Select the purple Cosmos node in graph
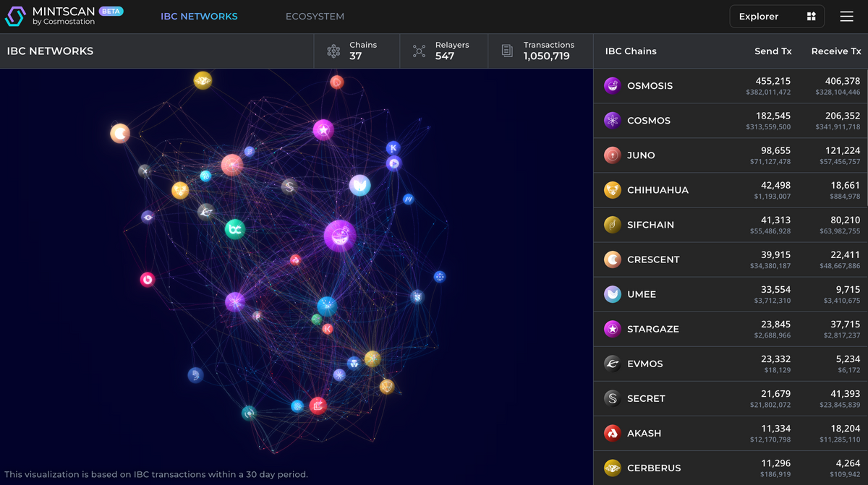This screenshot has width=868, height=485. coord(235,301)
